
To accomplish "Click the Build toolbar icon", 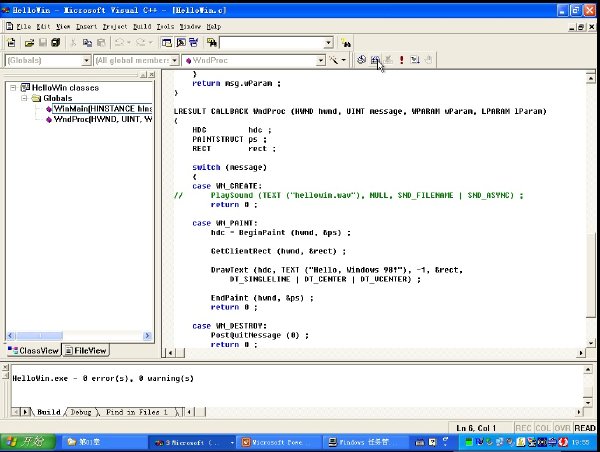I will pyautogui.click(x=375, y=60).
